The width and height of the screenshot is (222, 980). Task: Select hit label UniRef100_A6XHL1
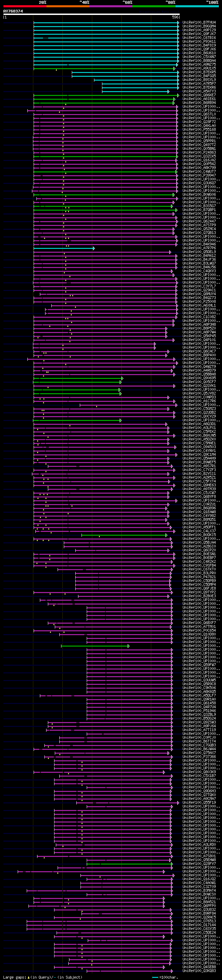(x=199, y=305)
